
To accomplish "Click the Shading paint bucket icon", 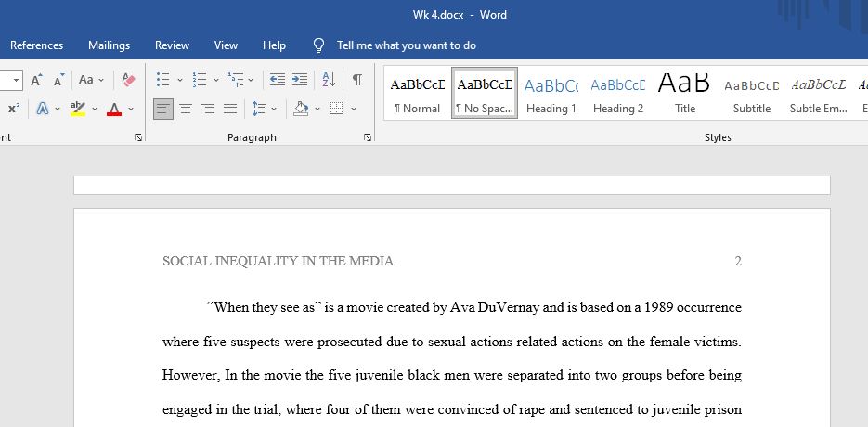I will (x=301, y=109).
